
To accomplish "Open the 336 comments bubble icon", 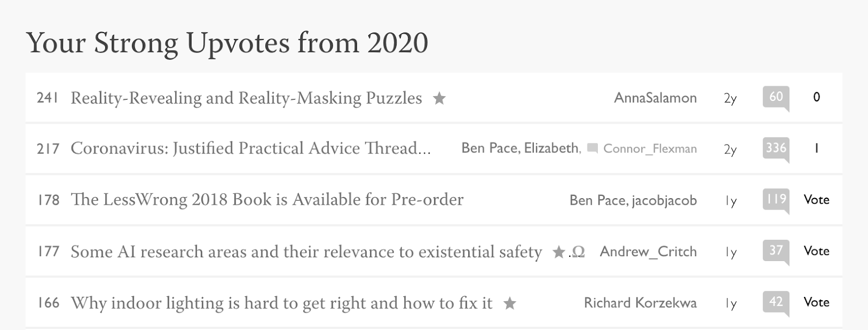I will tap(776, 149).
